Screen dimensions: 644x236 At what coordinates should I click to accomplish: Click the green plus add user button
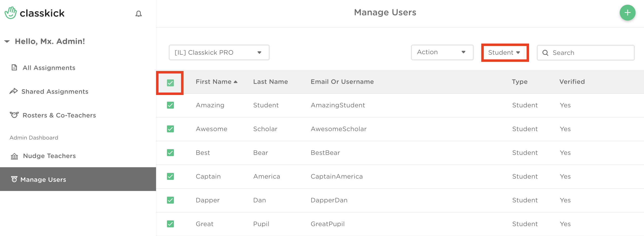pyautogui.click(x=627, y=13)
